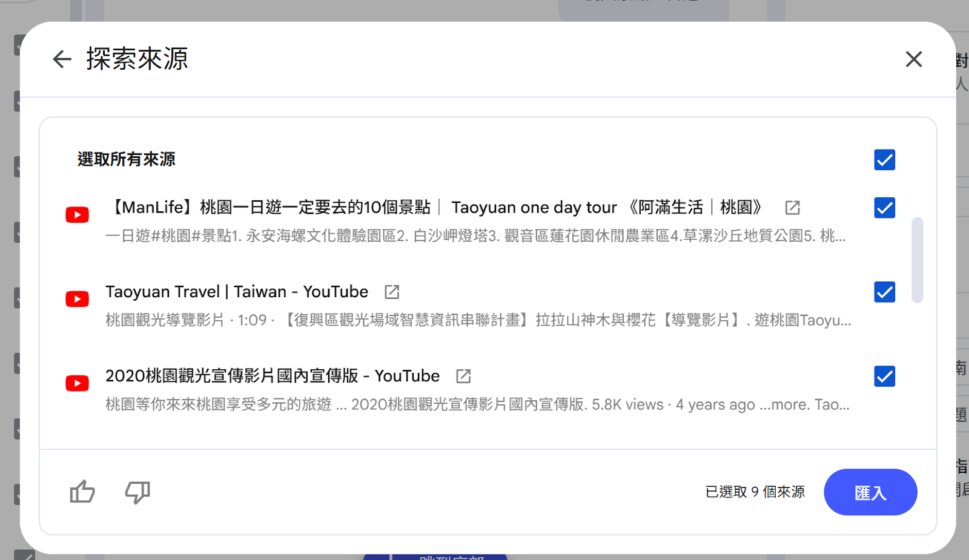The width and height of the screenshot is (969, 560).
Task: Give thumbs up feedback
Action: [x=82, y=492]
